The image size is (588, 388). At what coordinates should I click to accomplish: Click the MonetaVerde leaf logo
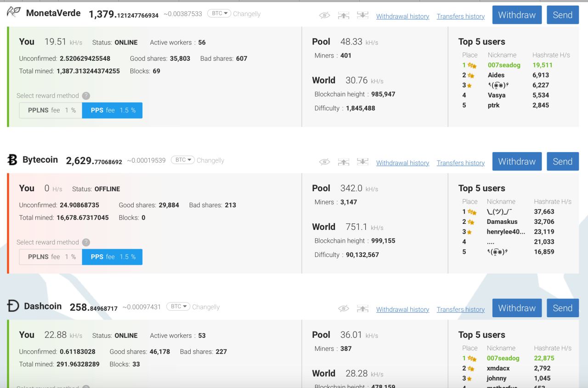(x=14, y=12)
